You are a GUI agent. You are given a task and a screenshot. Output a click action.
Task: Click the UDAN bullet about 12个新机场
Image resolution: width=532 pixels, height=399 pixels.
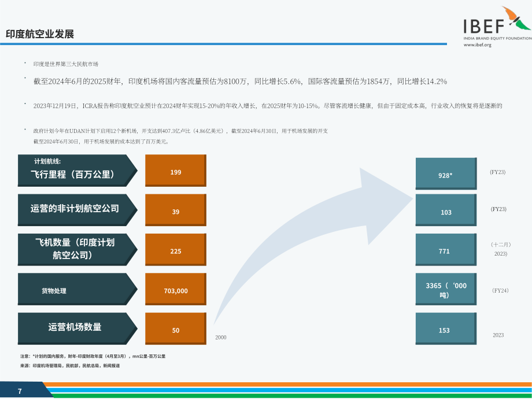(180, 131)
